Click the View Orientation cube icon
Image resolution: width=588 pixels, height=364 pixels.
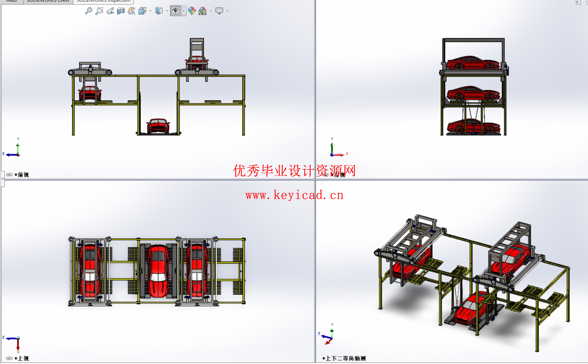click(x=142, y=11)
